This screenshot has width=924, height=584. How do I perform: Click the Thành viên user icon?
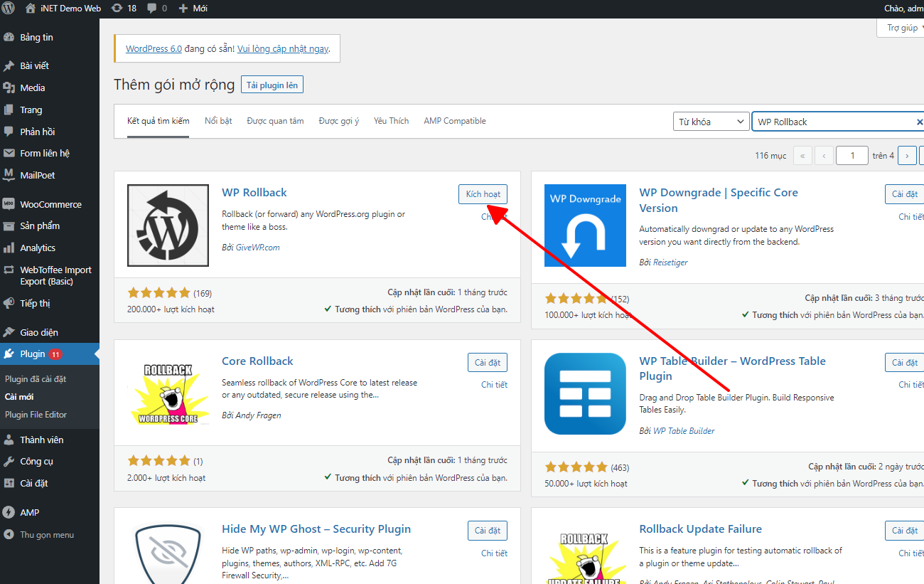point(9,440)
